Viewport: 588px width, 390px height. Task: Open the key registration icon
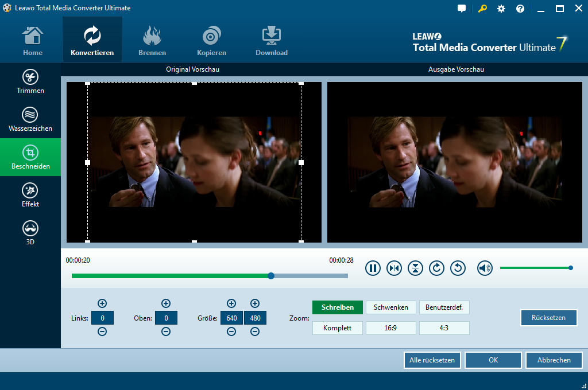point(482,8)
